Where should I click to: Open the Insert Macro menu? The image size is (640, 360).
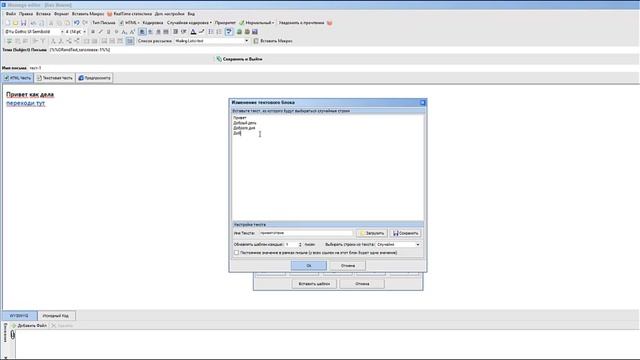point(88,14)
